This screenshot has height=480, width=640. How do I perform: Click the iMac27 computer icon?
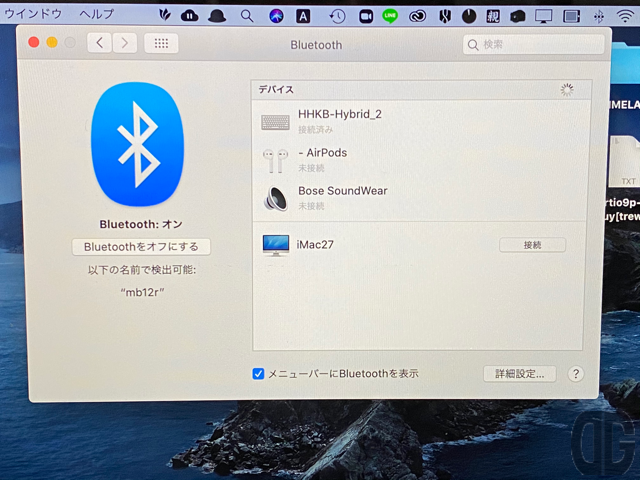[276, 245]
